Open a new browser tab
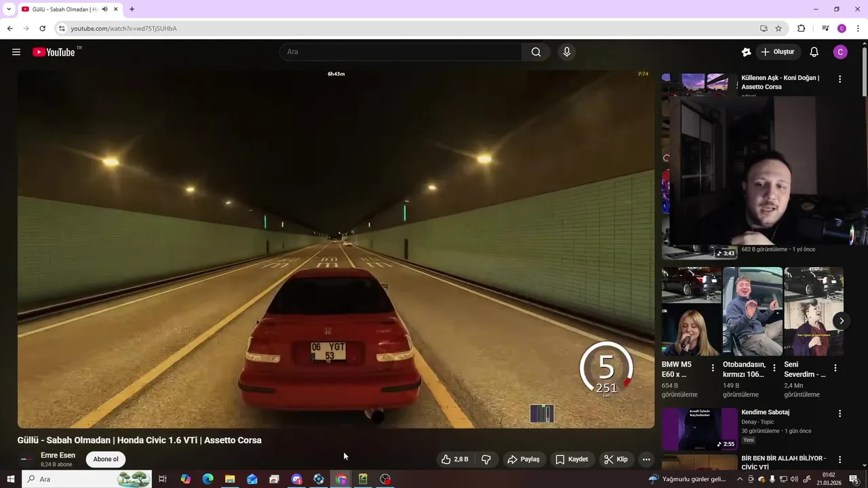The image size is (868, 488). 132,9
